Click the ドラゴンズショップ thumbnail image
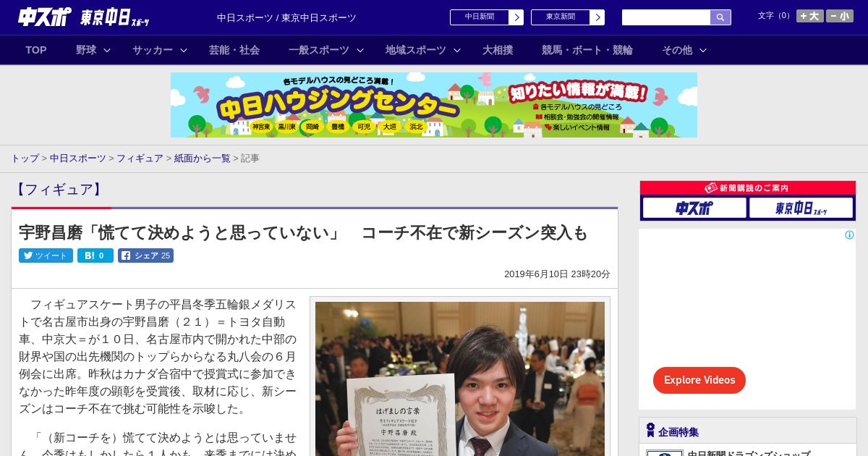The width and height of the screenshot is (868, 456). coord(665,453)
